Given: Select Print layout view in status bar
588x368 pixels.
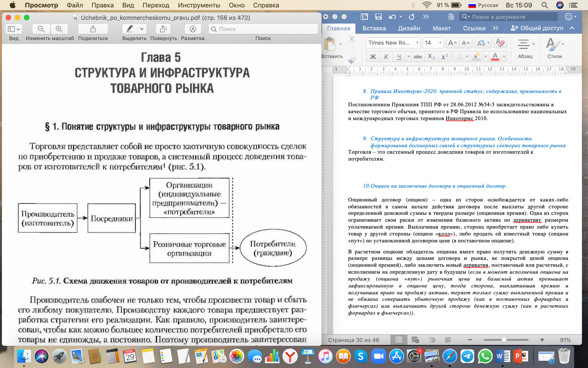Looking at the screenshot, I should pos(399,340).
